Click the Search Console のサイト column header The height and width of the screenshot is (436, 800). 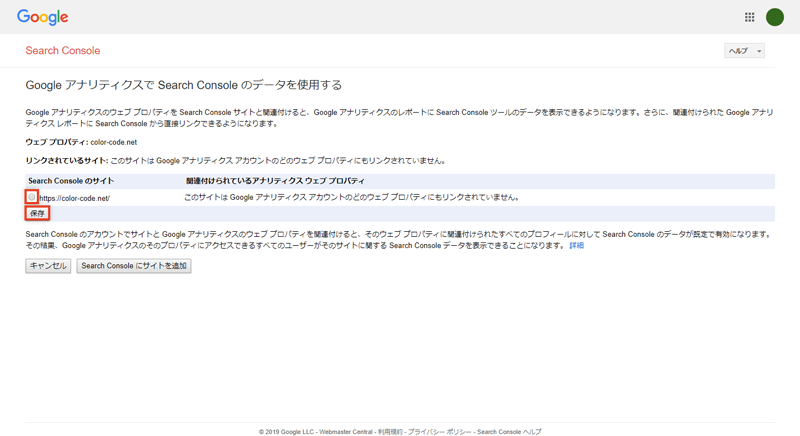tap(71, 181)
